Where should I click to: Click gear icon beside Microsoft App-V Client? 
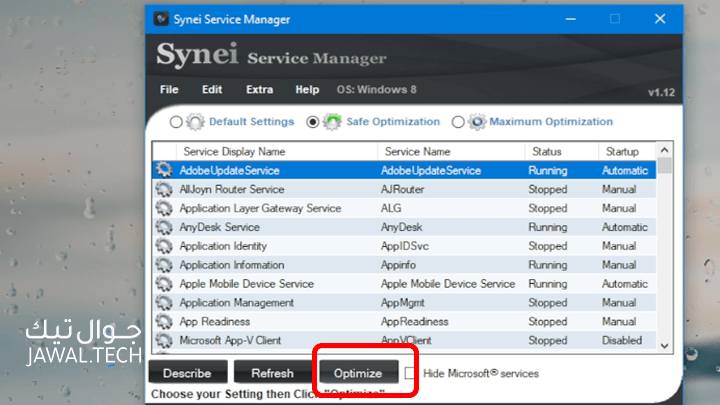point(164,340)
